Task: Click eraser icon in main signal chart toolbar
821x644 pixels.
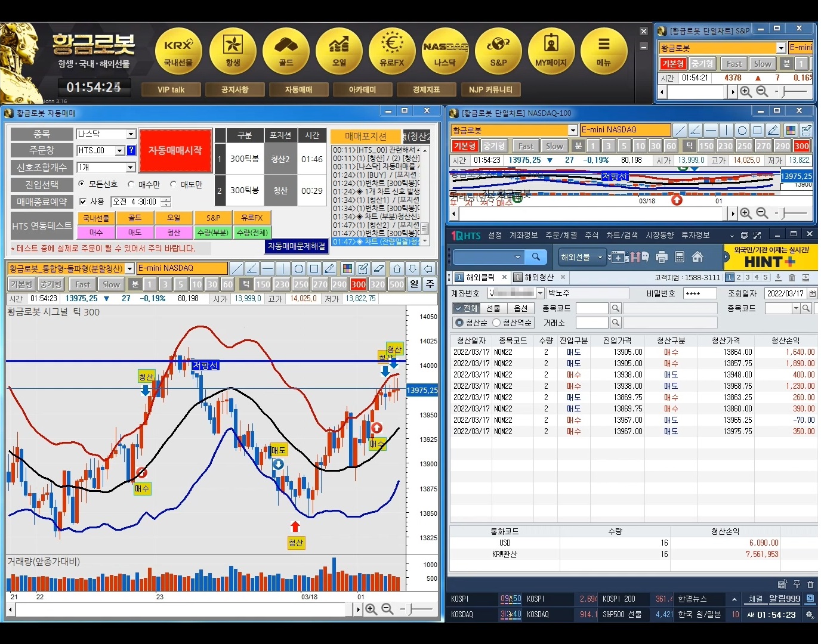Action: click(379, 268)
